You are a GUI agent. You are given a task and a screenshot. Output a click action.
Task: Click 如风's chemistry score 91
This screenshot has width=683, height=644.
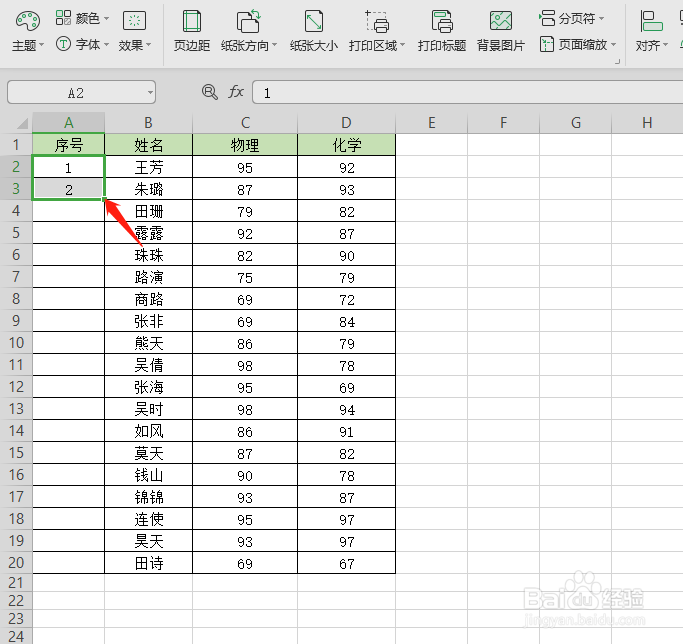click(x=346, y=431)
